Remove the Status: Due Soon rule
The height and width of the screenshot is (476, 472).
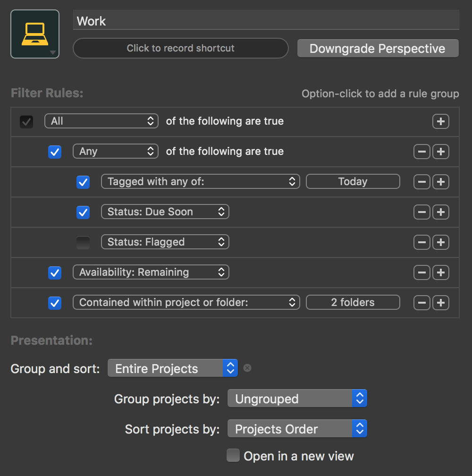[422, 212]
